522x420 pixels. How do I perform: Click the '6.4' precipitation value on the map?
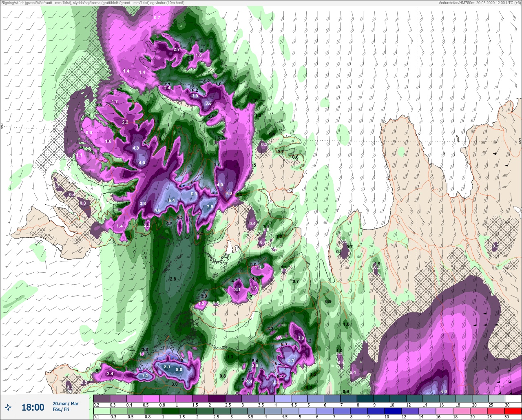tap(172, 200)
